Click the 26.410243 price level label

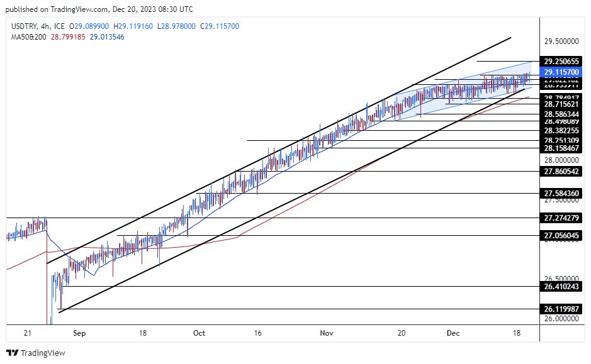click(x=561, y=287)
